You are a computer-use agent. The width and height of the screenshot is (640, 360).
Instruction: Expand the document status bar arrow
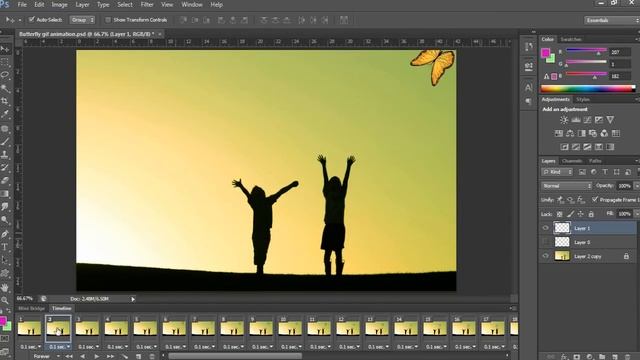[x=133, y=299]
